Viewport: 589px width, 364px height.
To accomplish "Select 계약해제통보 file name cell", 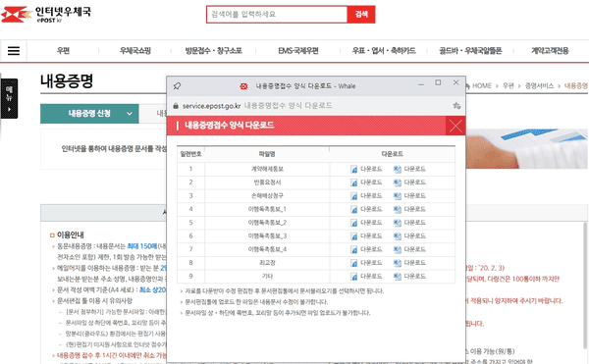I will [267, 169].
